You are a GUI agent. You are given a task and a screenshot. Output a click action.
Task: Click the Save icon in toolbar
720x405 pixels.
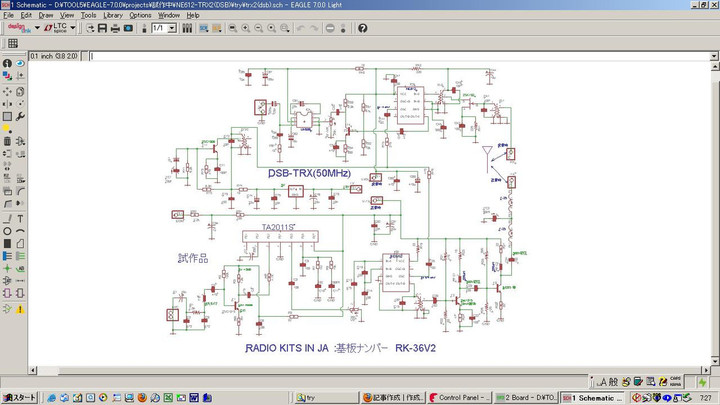coord(101,28)
